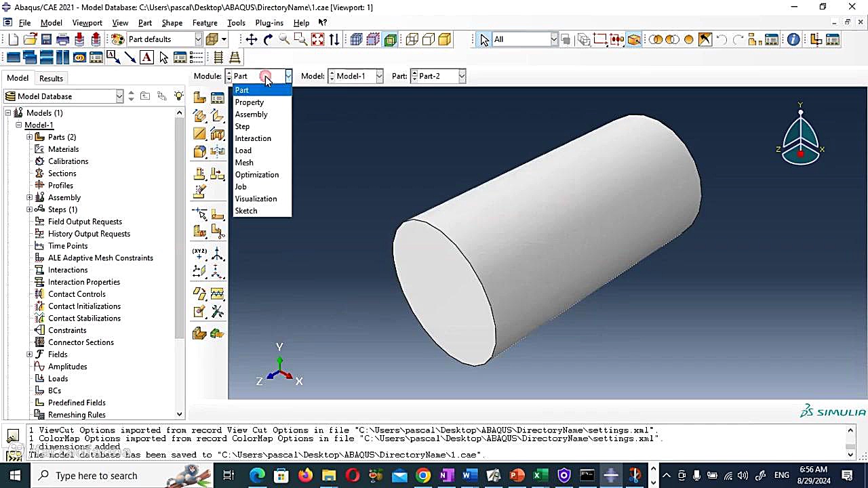
Task: Select the Magnify View tool
Action: point(284,40)
